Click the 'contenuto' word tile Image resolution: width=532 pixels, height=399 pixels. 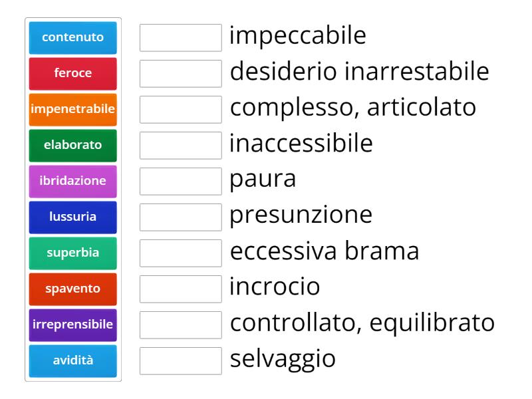(x=73, y=37)
